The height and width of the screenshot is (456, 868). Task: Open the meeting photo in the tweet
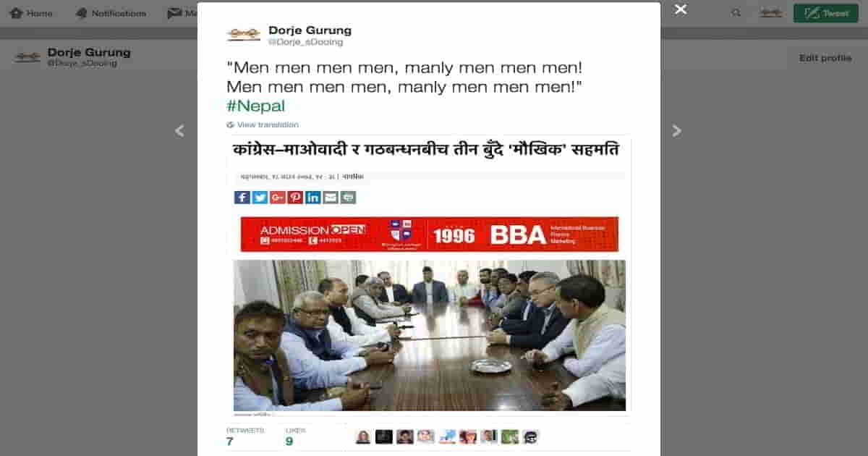430,335
